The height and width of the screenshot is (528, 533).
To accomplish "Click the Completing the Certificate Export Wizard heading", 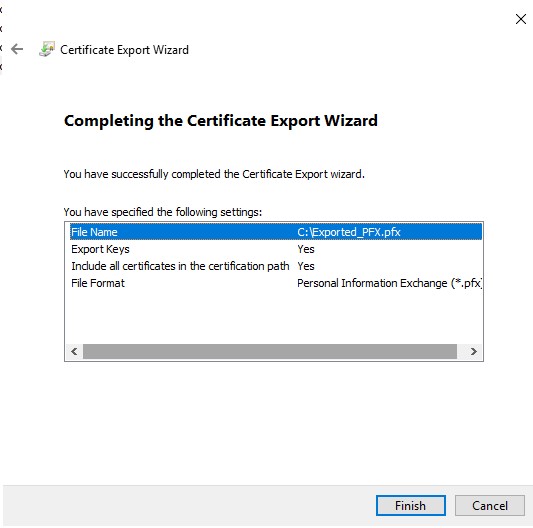I will point(221,121).
